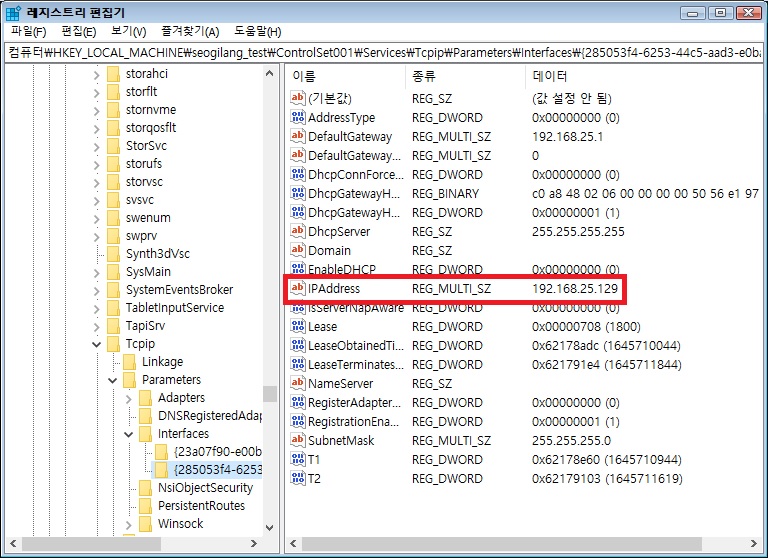The width and height of the screenshot is (768, 558).
Task: Select the DNSRegisteredAdapters tree key
Action: pos(210,416)
